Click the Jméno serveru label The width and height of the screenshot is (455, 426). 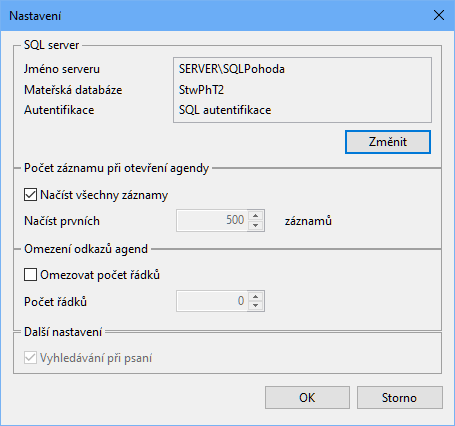62,69
